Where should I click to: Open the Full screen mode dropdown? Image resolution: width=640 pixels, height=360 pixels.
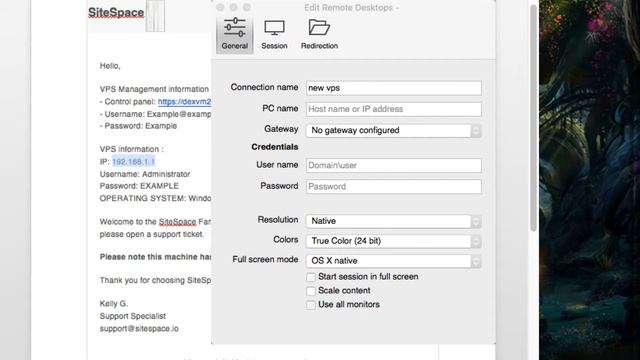[393, 261]
